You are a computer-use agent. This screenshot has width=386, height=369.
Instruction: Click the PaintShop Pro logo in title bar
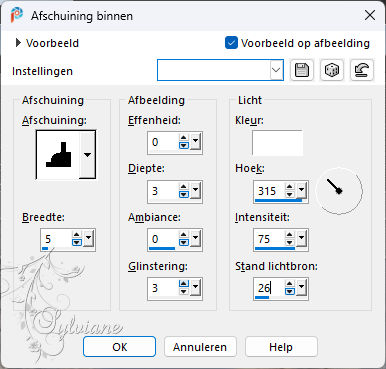click(17, 15)
